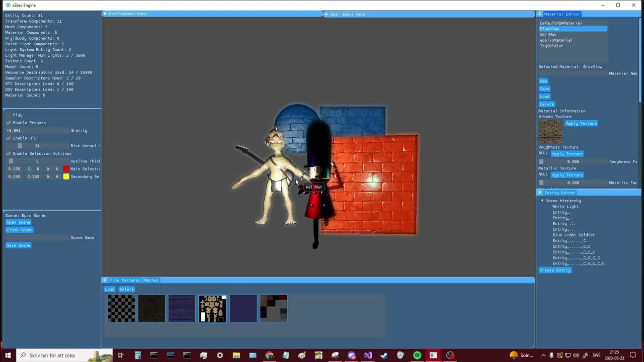
Task: Switch to the Meshes tab
Action: pyautogui.click(x=151, y=280)
